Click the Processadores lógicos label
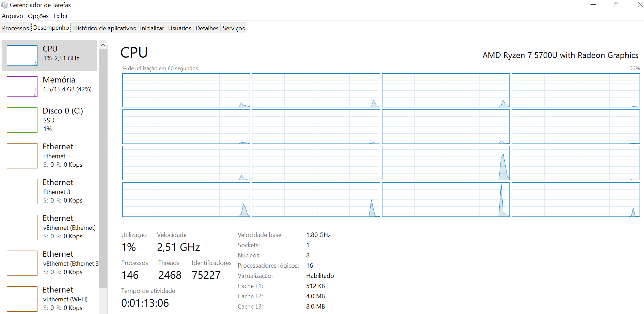 click(x=268, y=266)
